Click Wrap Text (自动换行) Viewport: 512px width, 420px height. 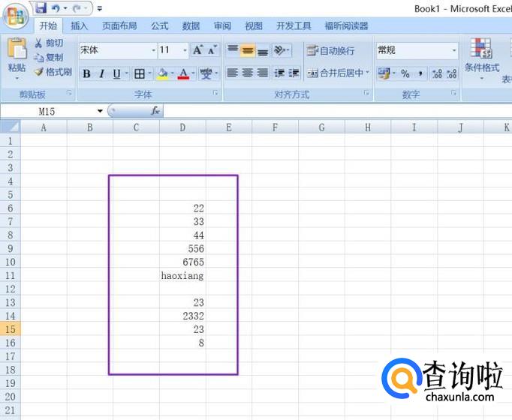(330, 50)
